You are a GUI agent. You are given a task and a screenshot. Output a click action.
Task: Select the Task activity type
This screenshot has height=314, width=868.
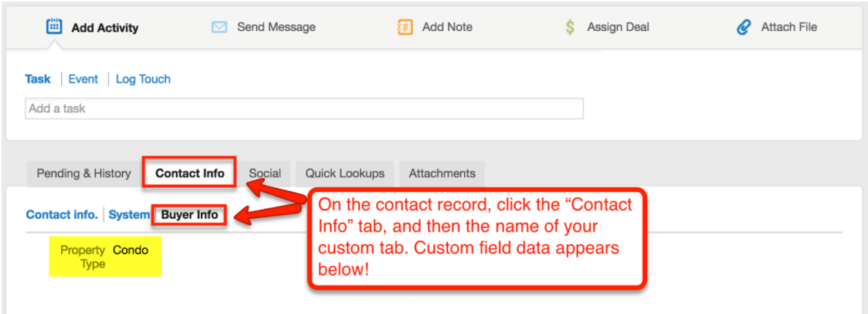tap(38, 79)
